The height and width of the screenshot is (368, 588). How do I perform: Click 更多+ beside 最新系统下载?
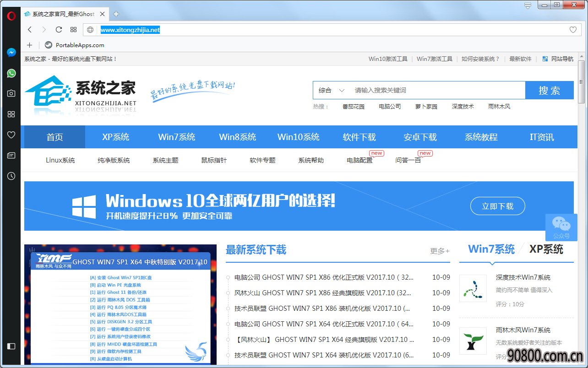pyautogui.click(x=440, y=251)
